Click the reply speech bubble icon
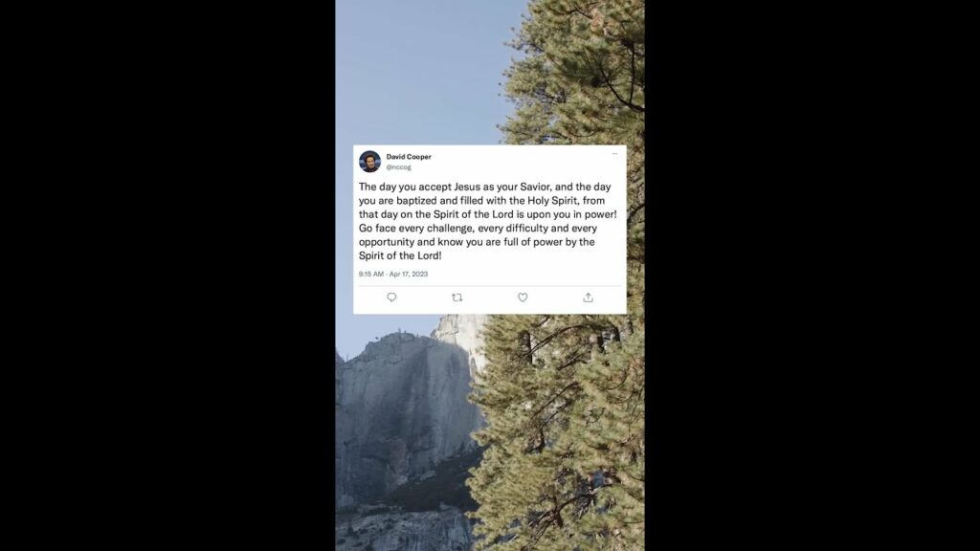 [391, 298]
